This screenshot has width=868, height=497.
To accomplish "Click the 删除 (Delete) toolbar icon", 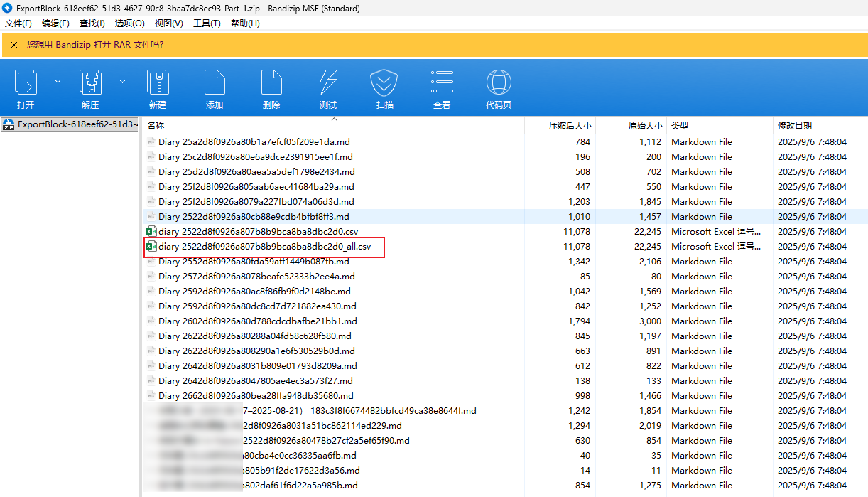I will coord(271,83).
